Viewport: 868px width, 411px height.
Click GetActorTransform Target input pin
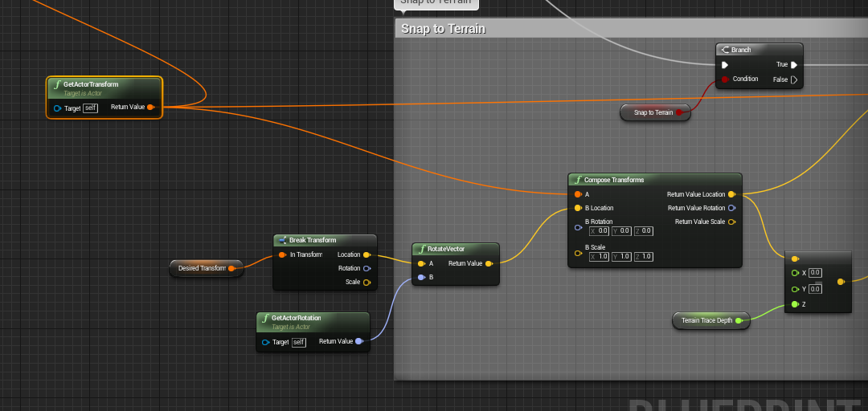click(x=58, y=108)
